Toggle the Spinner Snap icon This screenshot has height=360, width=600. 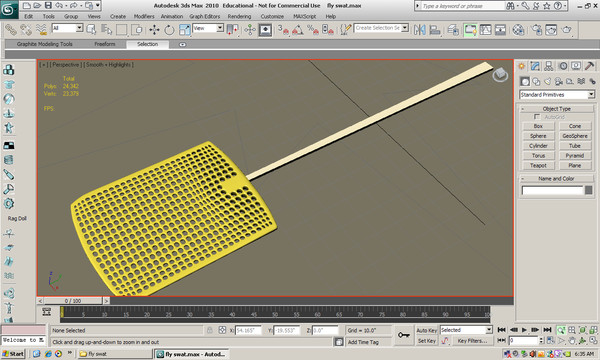point(328,29)
